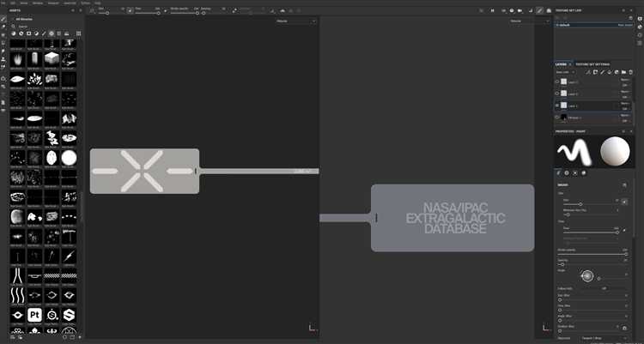Screen dimensions: 644x344
Task: Switch to Painting mode icon in top toolbar
Action: tap(540, 10)
